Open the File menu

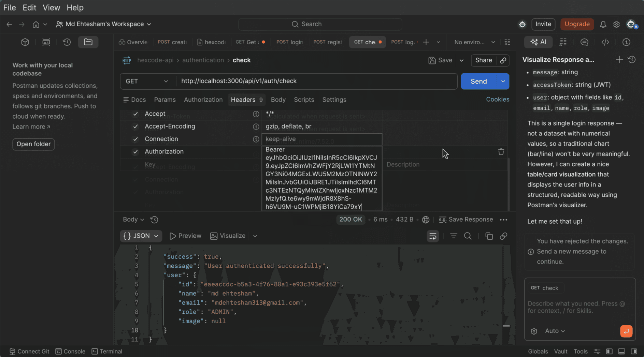10,8
